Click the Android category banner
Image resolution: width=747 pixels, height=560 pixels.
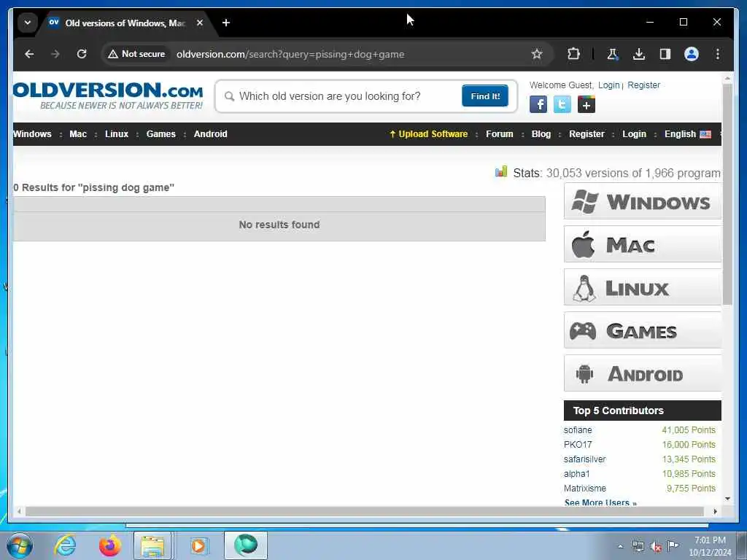(x=642, y=374)
